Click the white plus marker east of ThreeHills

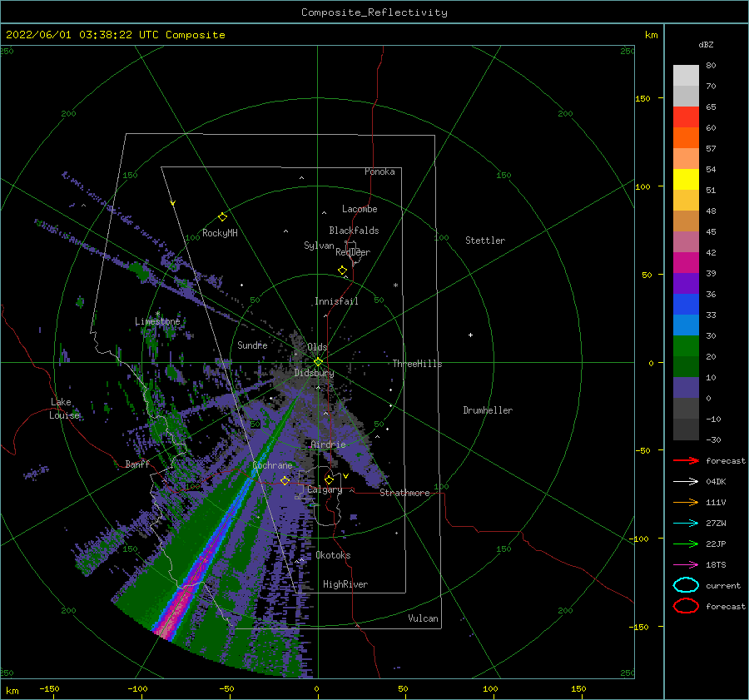470,335
